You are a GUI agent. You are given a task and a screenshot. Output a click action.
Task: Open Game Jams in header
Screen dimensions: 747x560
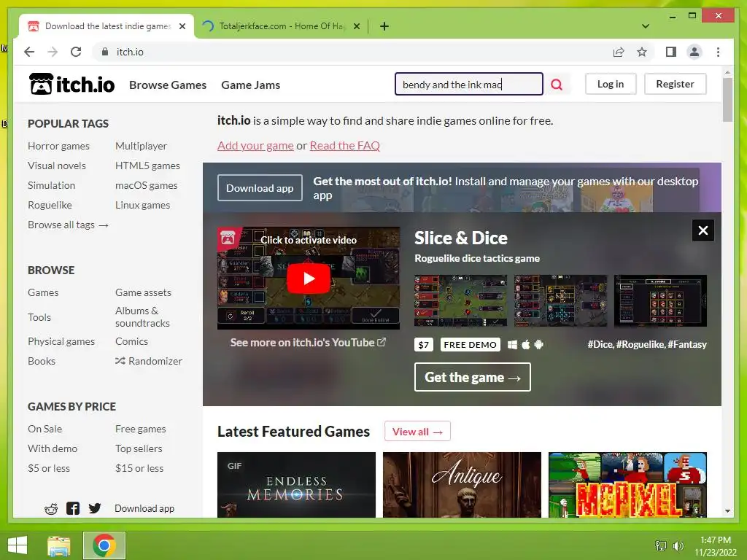251,85
